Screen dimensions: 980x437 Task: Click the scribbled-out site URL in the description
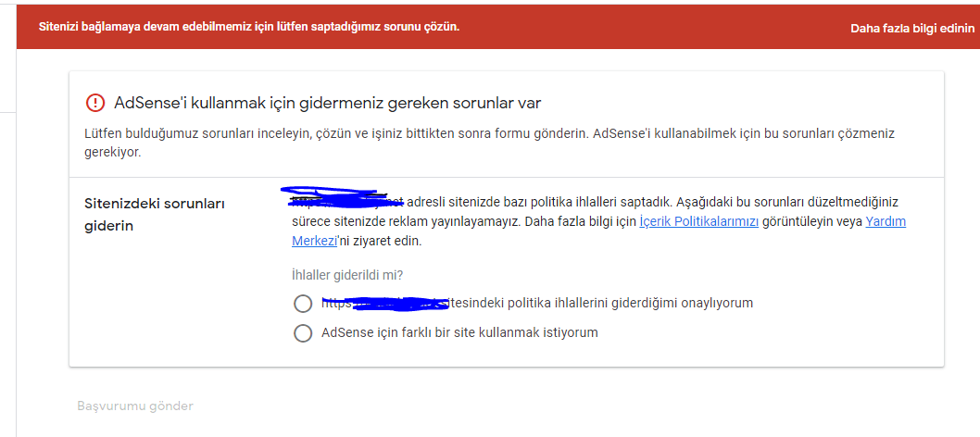point(346,198)
